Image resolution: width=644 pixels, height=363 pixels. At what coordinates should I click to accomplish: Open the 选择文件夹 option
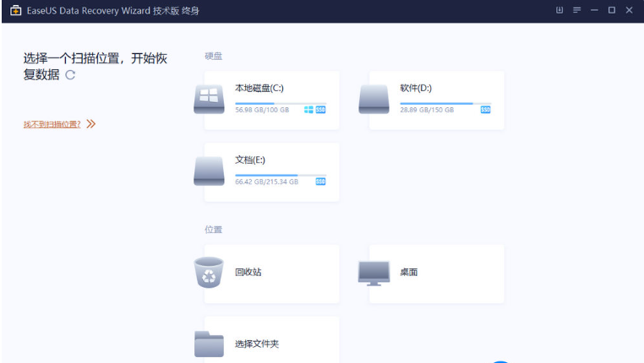click(272, 340)
